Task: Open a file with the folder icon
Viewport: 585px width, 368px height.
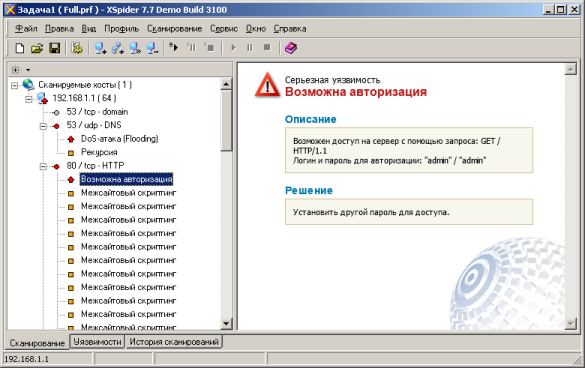Action: click(x=37, y=48)
